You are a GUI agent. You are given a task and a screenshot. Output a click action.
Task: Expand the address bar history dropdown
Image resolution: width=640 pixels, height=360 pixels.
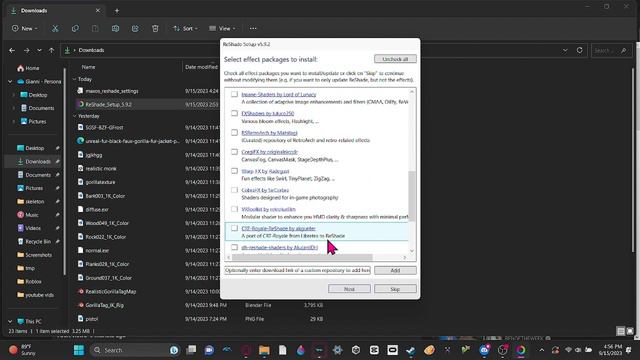click(x=565, y=50)
